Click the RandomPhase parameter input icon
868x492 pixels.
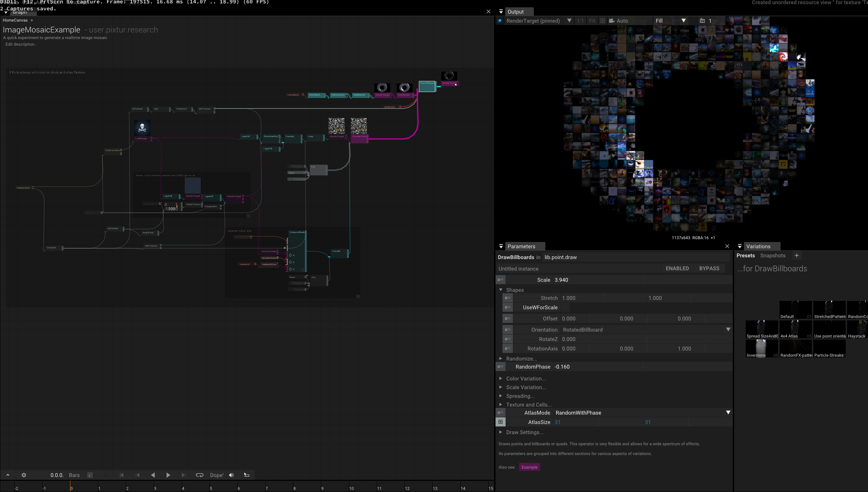tap(500, 367)
